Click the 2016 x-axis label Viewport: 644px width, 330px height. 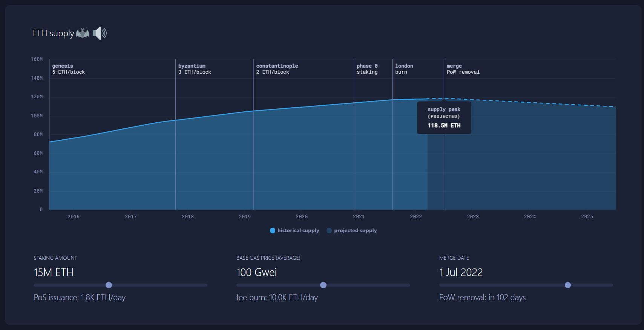(x=74, y=217)
